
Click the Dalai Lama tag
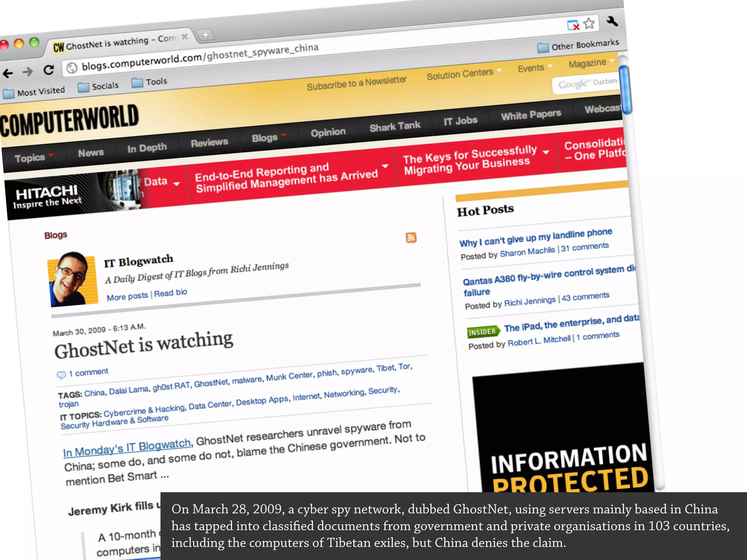click(129, 390)
